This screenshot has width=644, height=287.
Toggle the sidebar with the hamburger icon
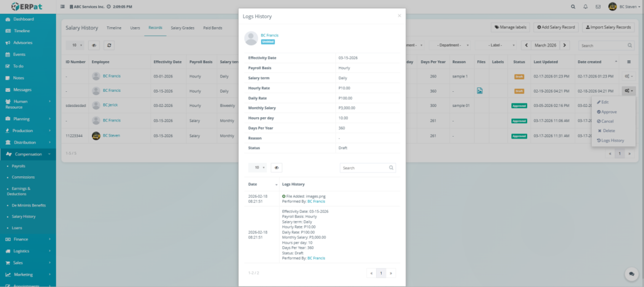(x=62, y=6)
